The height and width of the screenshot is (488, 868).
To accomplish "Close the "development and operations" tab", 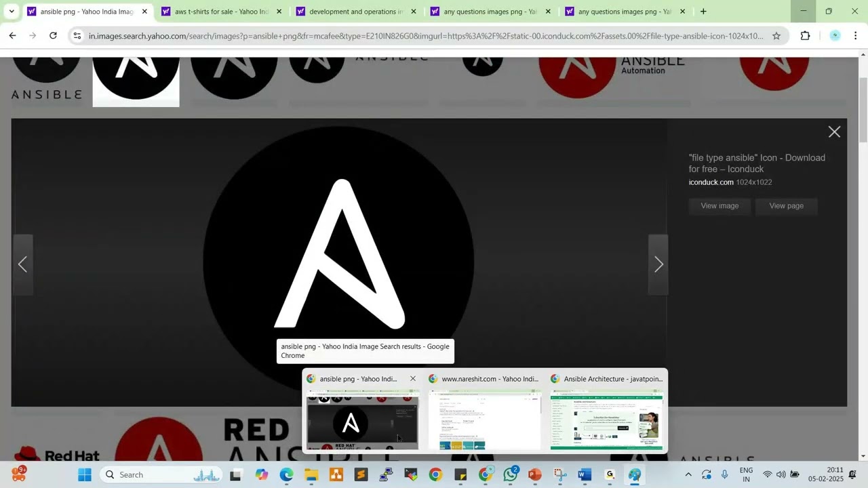I will [414, 12].
